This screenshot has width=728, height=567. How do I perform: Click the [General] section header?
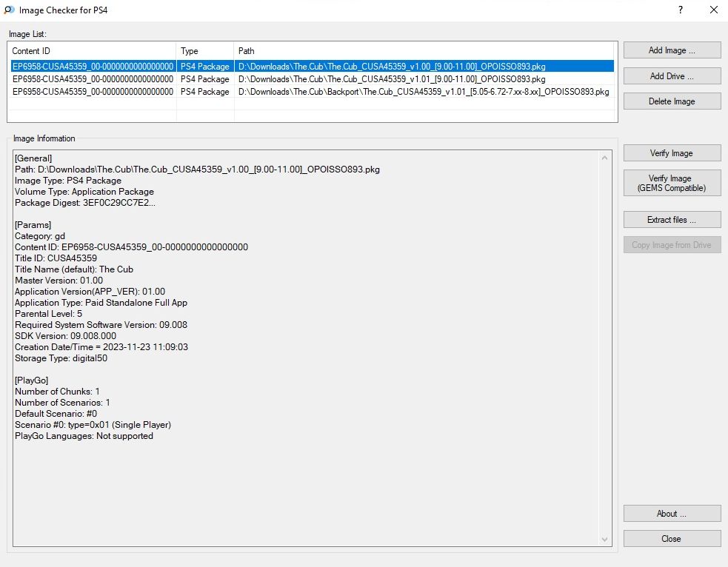click(x=33, y=158)
